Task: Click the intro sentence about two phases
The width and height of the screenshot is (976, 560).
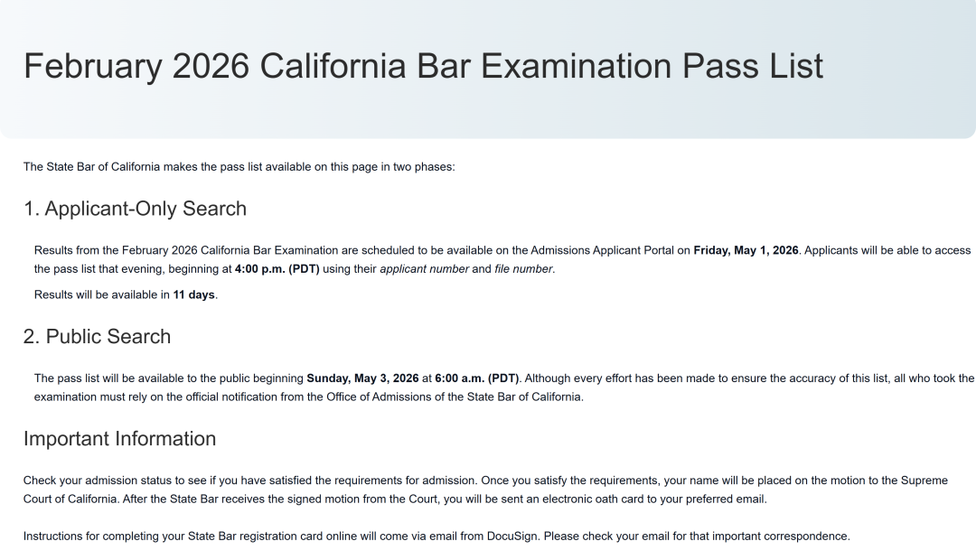Action: coord(239,166)
